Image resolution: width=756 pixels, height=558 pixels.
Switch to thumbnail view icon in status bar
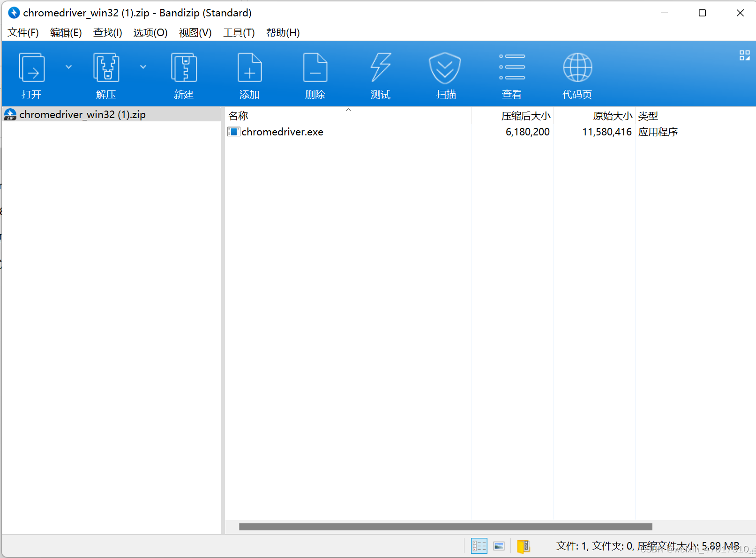click(x=499, y=546)
